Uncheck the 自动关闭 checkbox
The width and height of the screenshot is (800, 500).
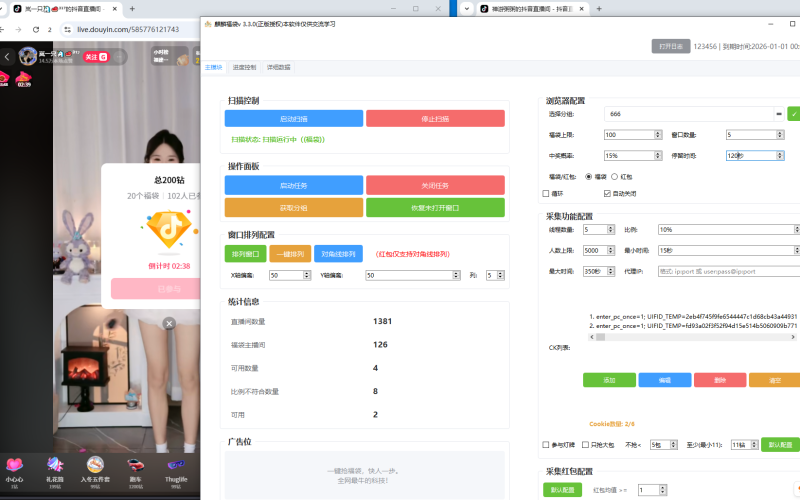click(x=607, y=193)
